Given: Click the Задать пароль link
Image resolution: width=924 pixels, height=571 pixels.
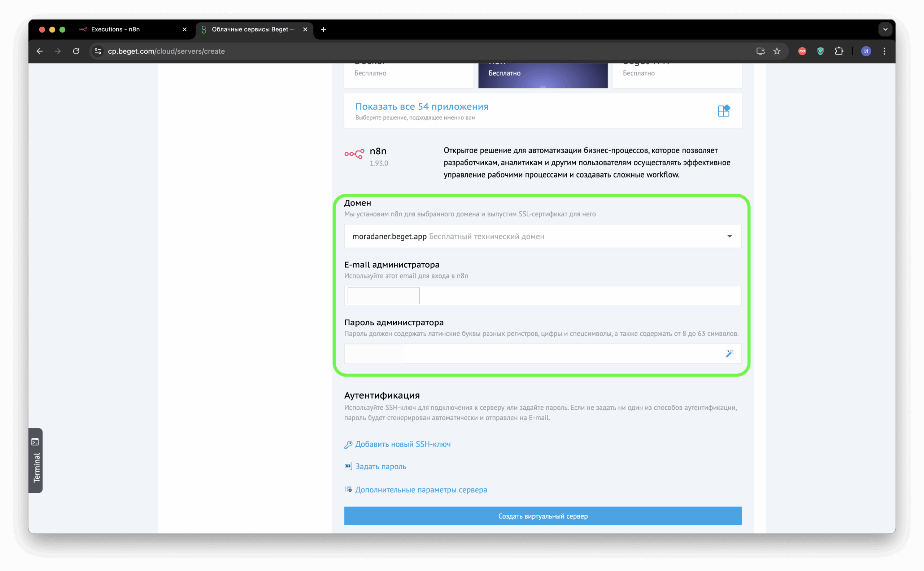Looking at the screenshot, I should pyautogui.click(x=380, y=466).
